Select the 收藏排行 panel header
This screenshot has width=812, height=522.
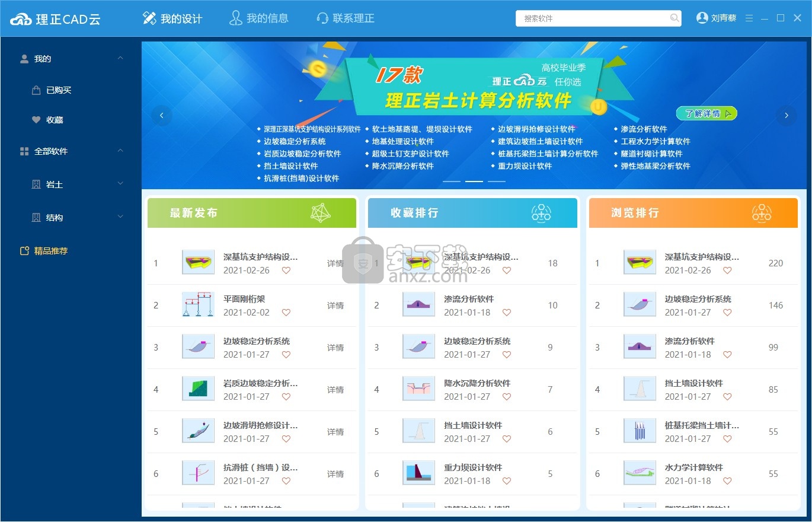[472, 213]
